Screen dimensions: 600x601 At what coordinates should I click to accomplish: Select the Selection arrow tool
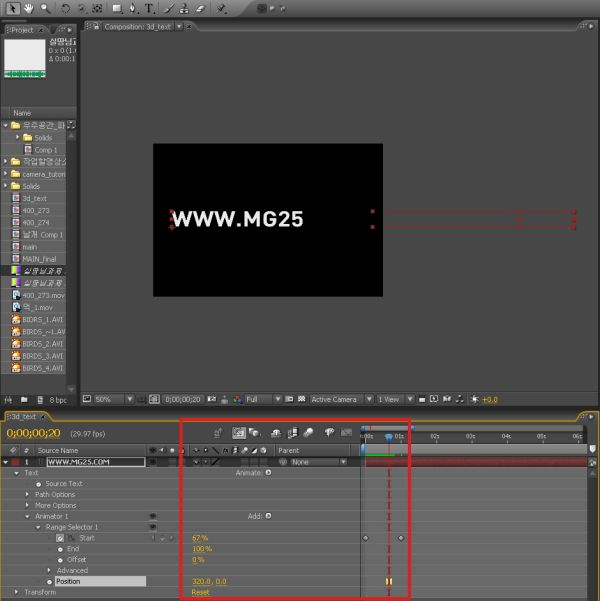tap(12, 8)
